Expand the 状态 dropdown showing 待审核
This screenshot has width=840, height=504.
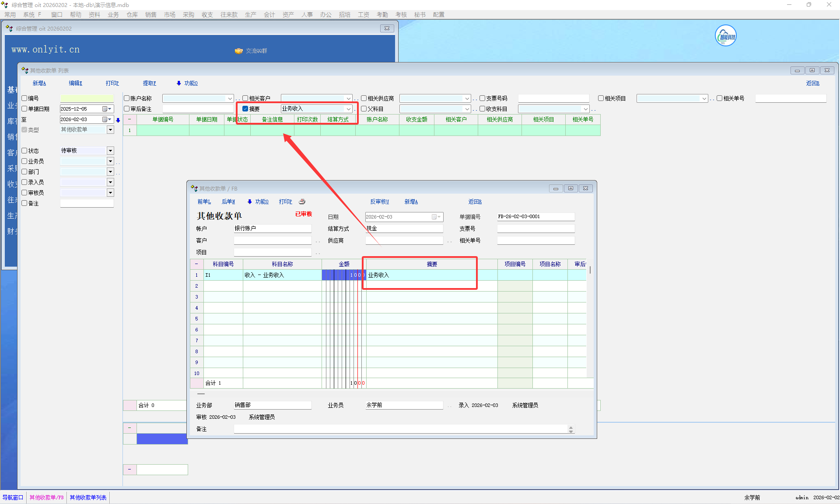pyautogui.click(x=110, y=151)
